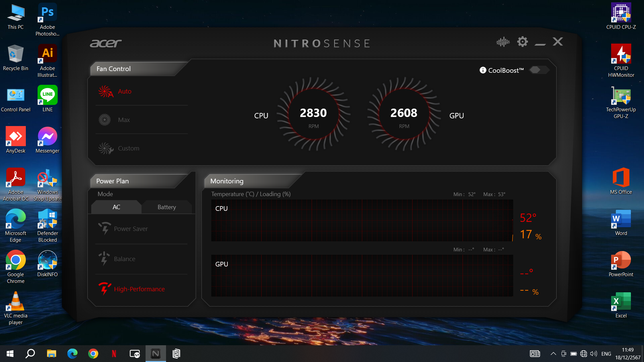Click the Max fan icon
The image size is (644, 362).
[x=105, y=120]
